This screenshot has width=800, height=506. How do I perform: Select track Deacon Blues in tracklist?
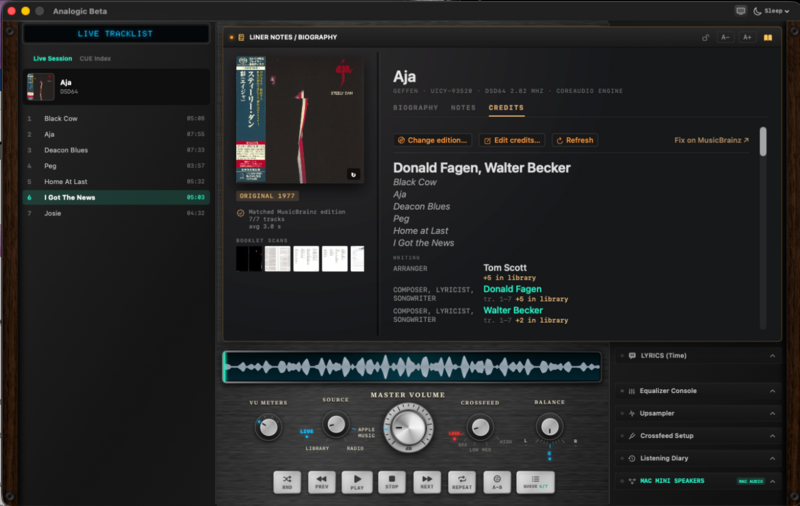coord(116,150)
